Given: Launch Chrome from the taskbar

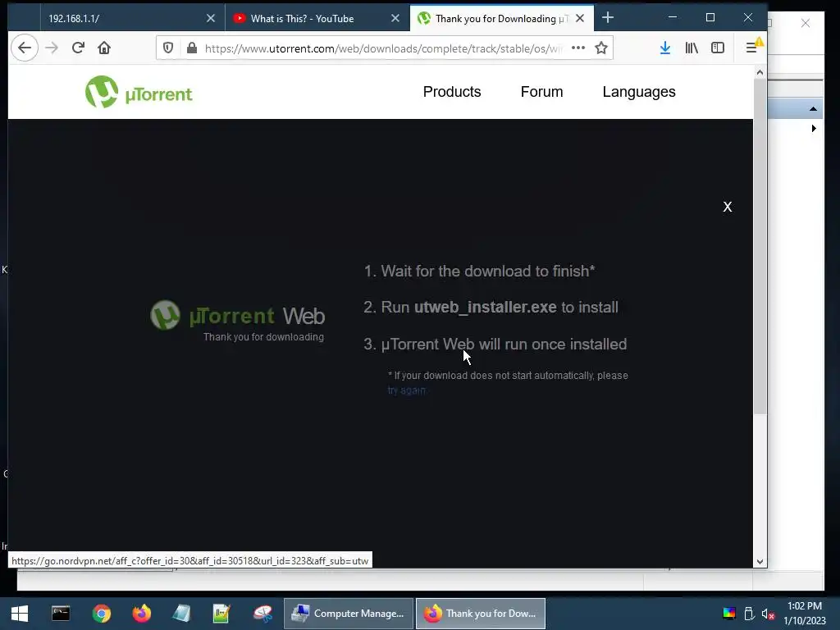Looking at the screenshot, I should (x=101, y=614).
